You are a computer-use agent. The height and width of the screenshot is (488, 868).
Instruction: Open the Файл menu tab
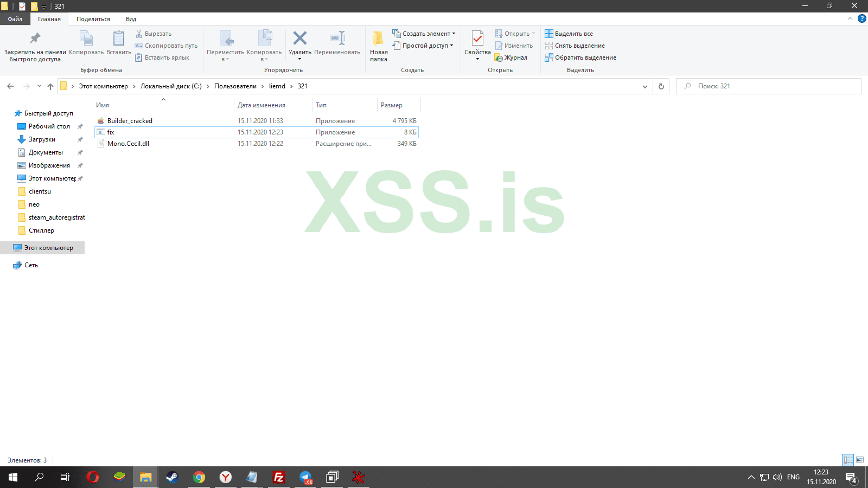coord(15,19)
